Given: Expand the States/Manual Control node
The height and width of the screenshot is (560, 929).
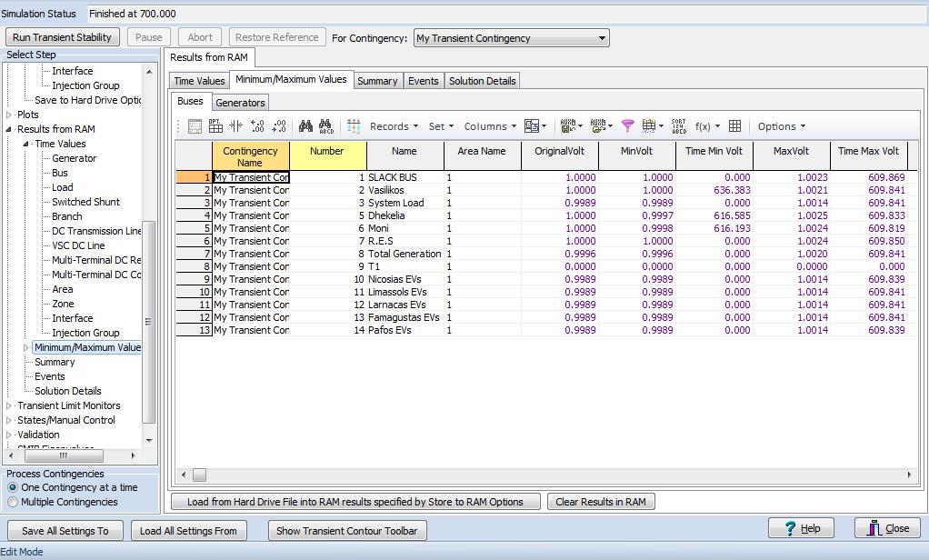Looking at the screenshot, I should [x=9, y=420].
